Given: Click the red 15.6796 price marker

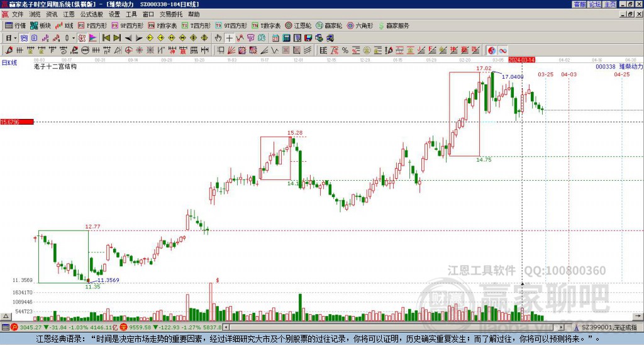Looking at the screenshot, I should tap(17, 122).
